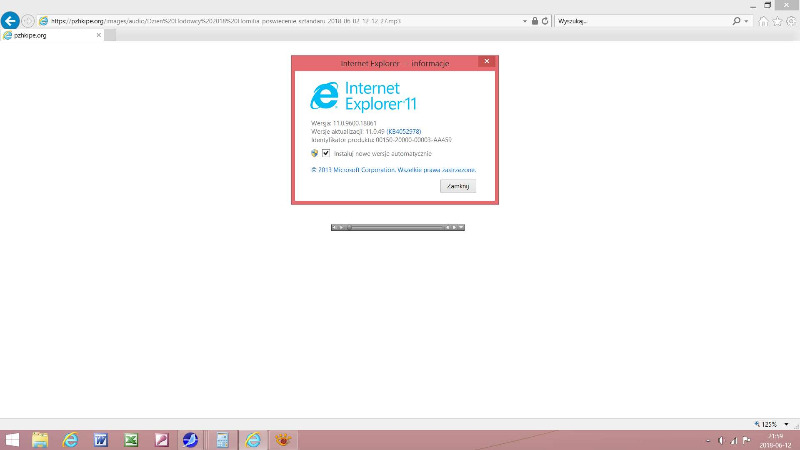Open the Windows Start button
Screen dimensions: 800x450
(x=11, y=440)
